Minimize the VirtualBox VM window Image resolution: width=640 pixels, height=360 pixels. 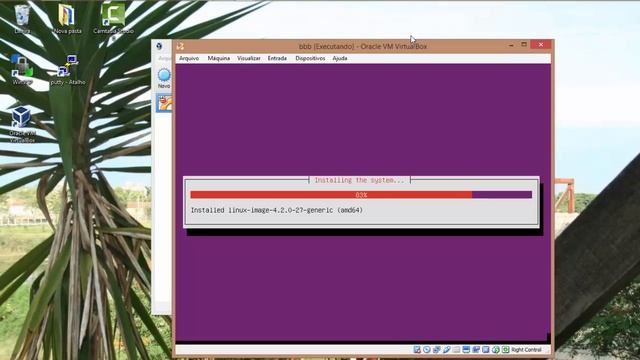511,45
